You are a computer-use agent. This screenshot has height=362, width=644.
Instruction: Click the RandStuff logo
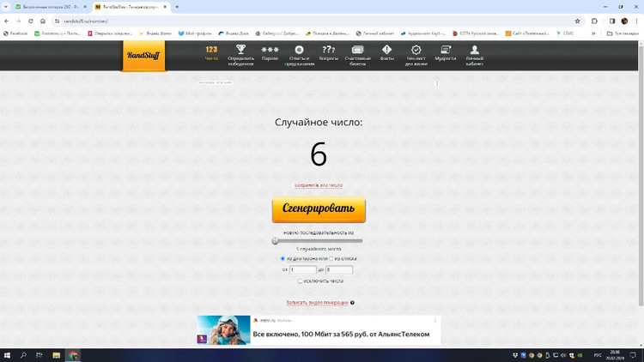click(x=143, y=56)
